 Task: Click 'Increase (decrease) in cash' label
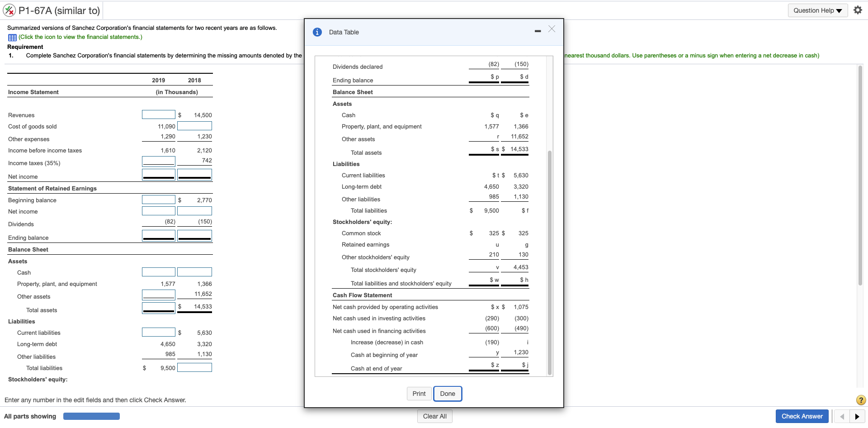pyautogui.click(x=387, y=342)
